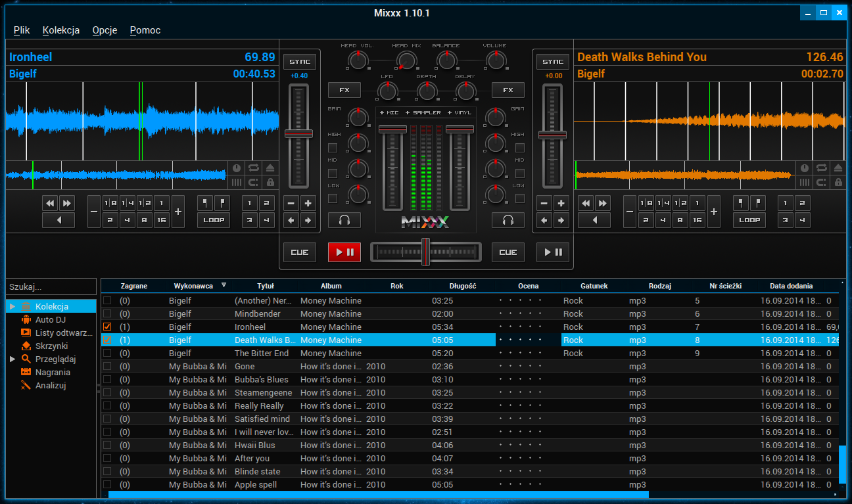Play Ironheel deck in reverse
This screenshot has height=504, width=852.
59,220
